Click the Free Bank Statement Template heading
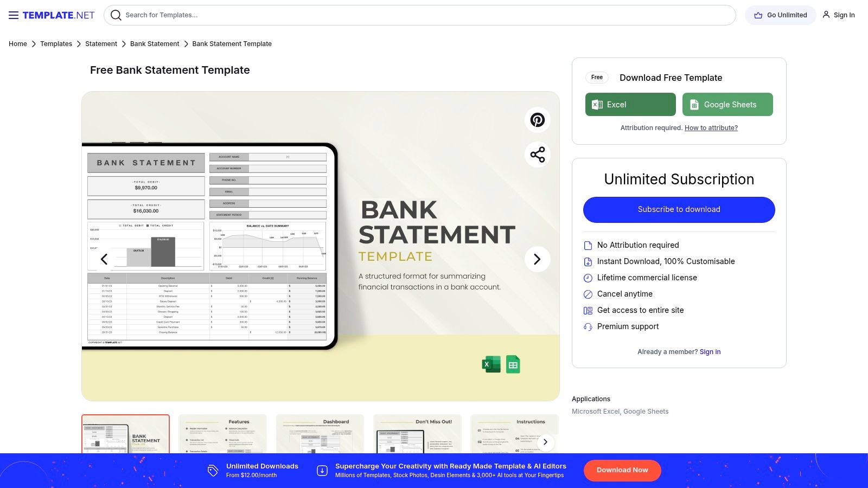 170,70
